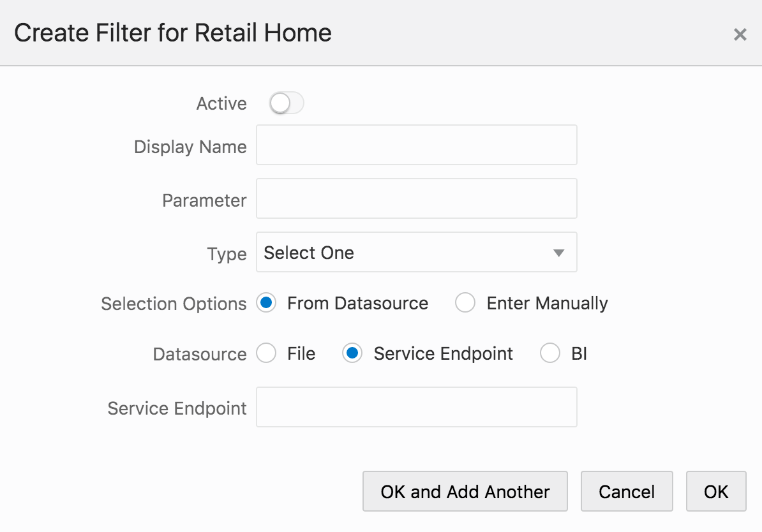This screenshot has height=532, width=762.
Task: Click the bottom Service Endpoint input field
Action: click(416, 407)
